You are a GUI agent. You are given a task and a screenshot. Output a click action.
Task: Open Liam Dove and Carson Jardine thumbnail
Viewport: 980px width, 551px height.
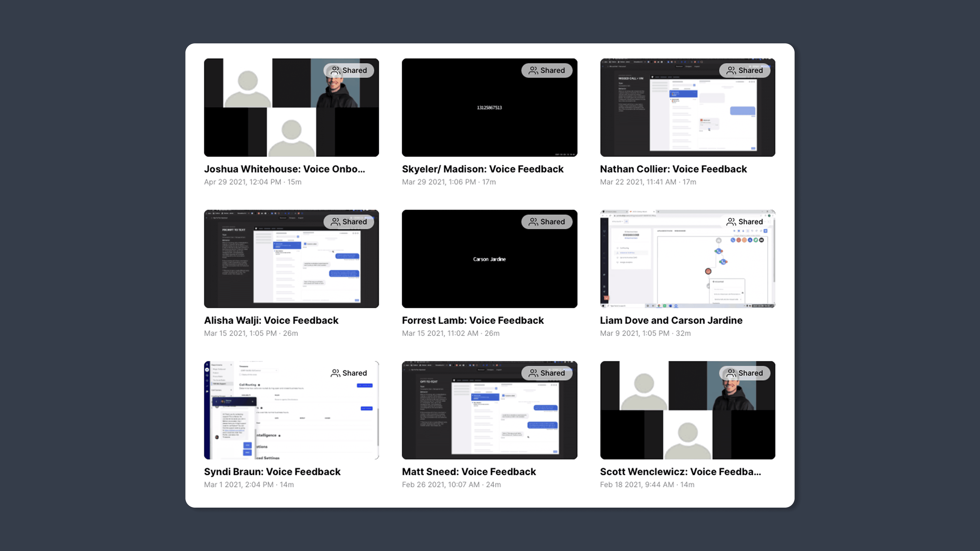687,266
